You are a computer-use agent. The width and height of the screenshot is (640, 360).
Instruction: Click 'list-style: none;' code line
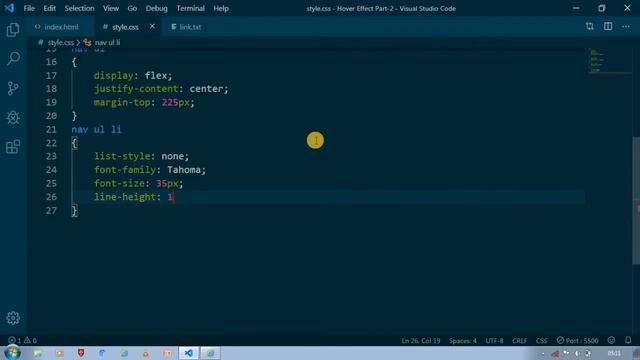(142, 156)
